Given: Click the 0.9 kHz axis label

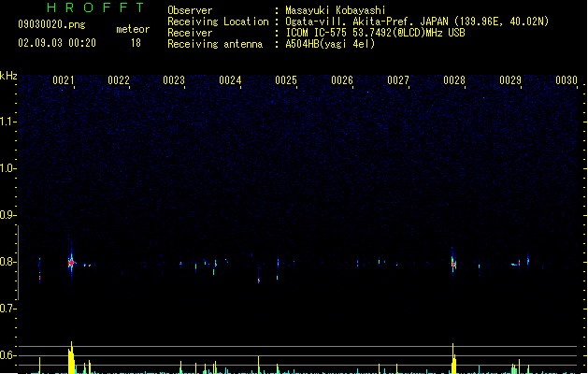Looking at the screenshot, I should pos(7,215).
